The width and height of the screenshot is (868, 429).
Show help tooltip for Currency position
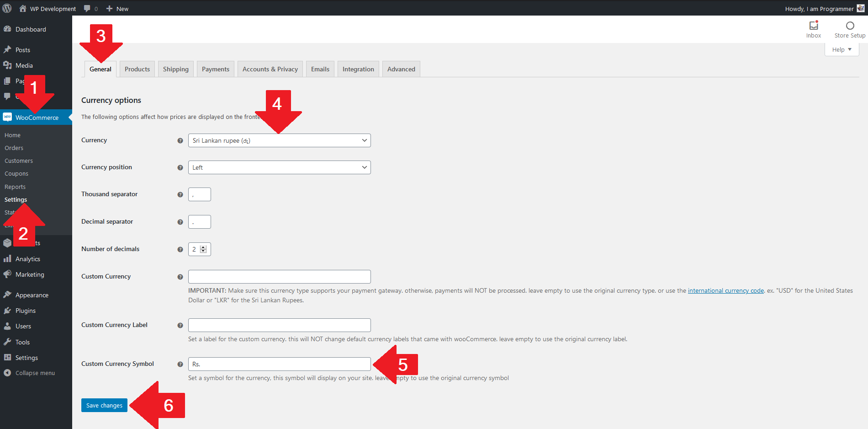click(180, 167)
